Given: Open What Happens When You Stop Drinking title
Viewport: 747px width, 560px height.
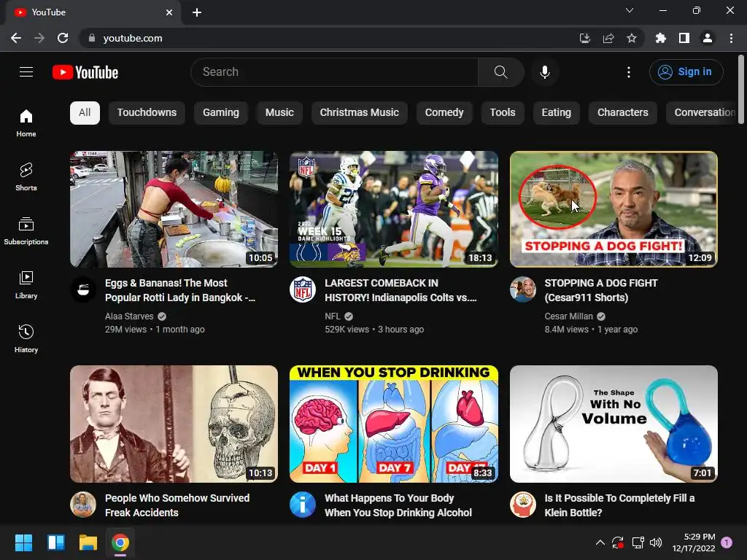Looking at the screenshot, I should 398,505.
